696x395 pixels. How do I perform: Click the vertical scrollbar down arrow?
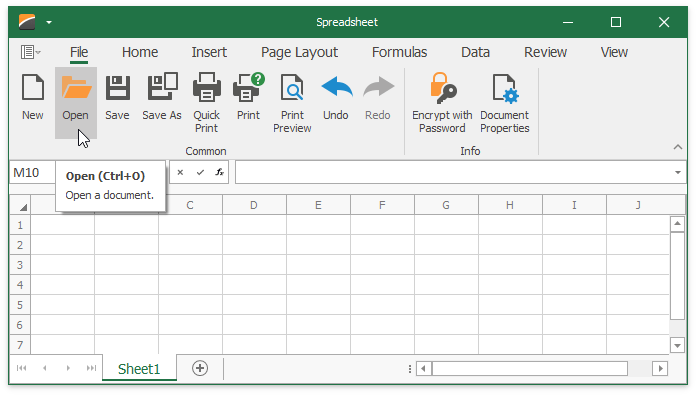pyautogui.click(x=677, y=345)
